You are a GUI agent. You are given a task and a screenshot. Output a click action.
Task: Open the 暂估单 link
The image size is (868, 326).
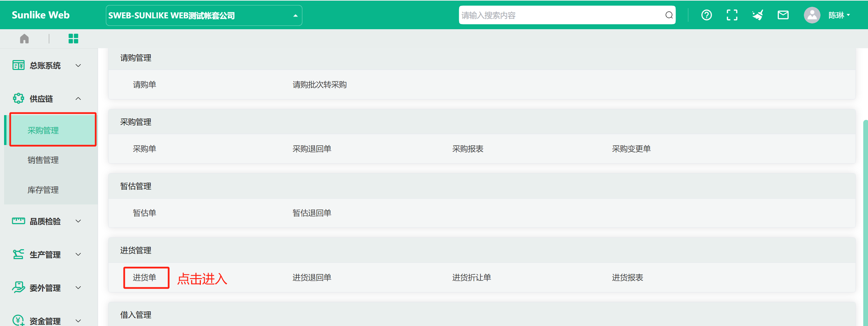[145, 213]
